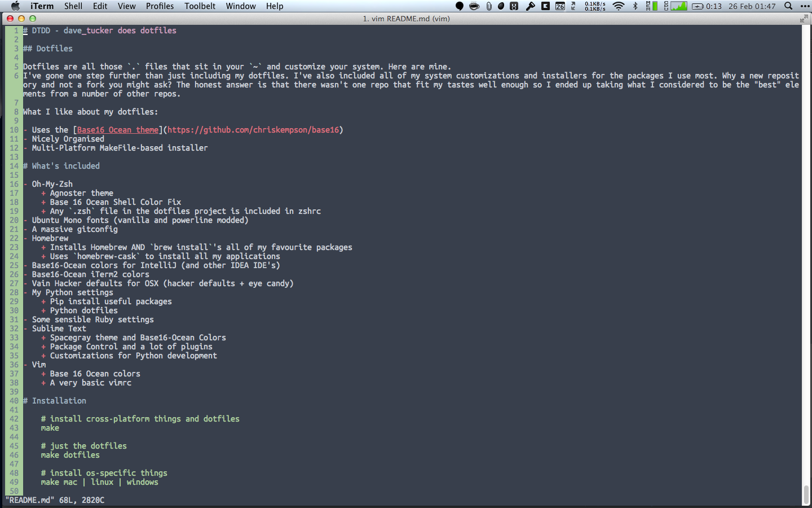Minimize the window with yellow button
The width and height of the screenshot is (812, 508).
click(21, 19)
